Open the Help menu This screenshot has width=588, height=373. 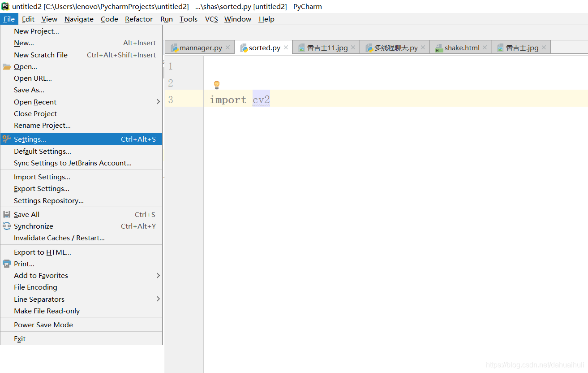(x=266, y=19)
